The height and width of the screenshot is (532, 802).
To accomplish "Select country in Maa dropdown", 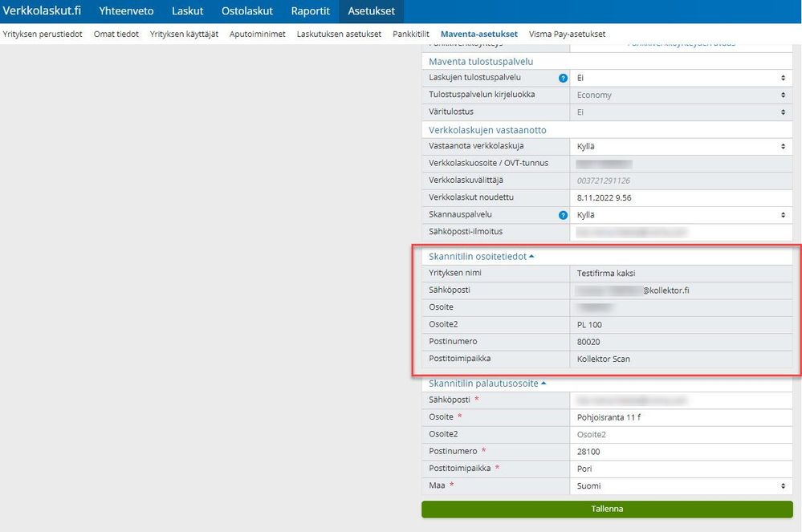I will tap(682, 486).
